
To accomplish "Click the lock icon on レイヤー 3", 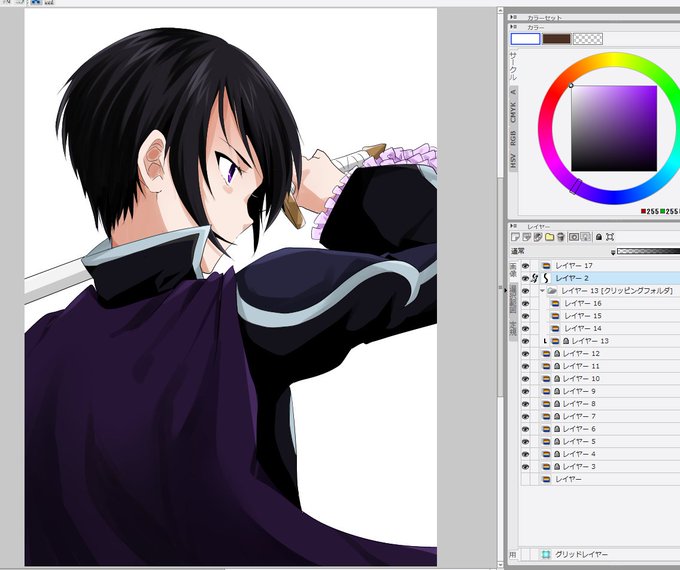I will (557, 467).
